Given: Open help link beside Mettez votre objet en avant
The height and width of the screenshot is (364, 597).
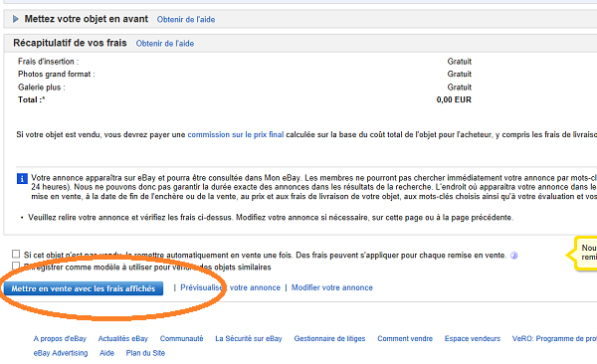Looking at the screenshot, I should pos(186,20).
